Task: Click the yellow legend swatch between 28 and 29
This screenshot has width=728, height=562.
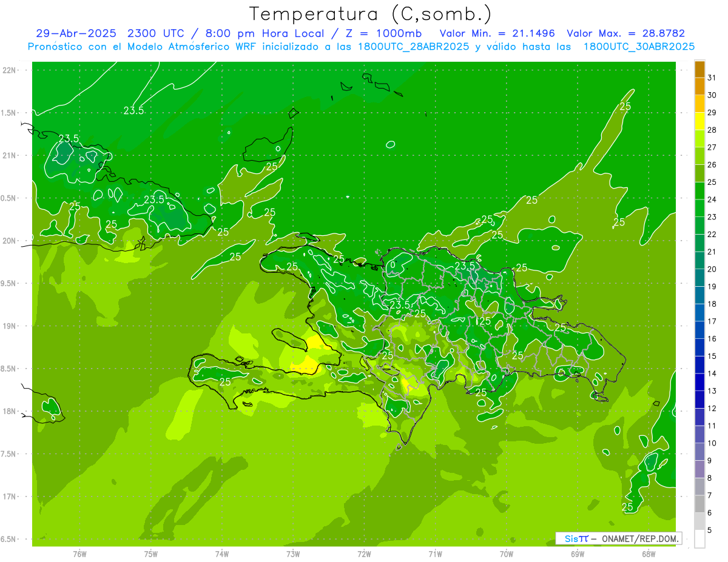Action: (699, 121)
